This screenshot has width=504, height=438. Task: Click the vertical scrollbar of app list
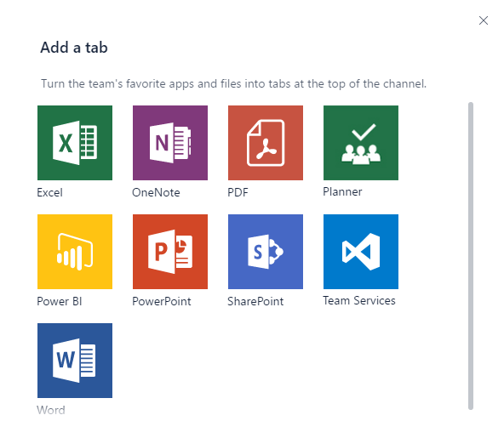click(471, 256)
